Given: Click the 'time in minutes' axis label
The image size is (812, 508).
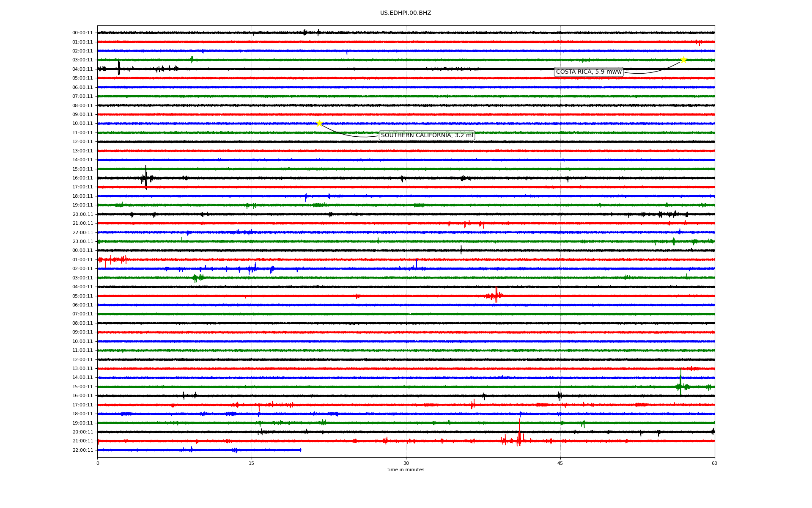Looking at the screenshot, I should [x=406, y=469].
